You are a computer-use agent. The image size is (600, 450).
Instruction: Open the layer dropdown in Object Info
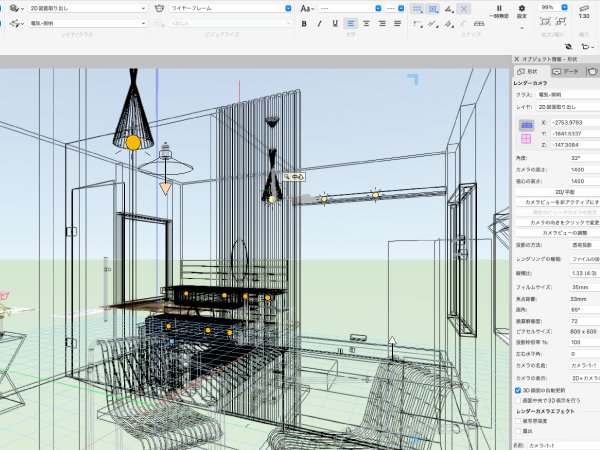pos(568,107)
